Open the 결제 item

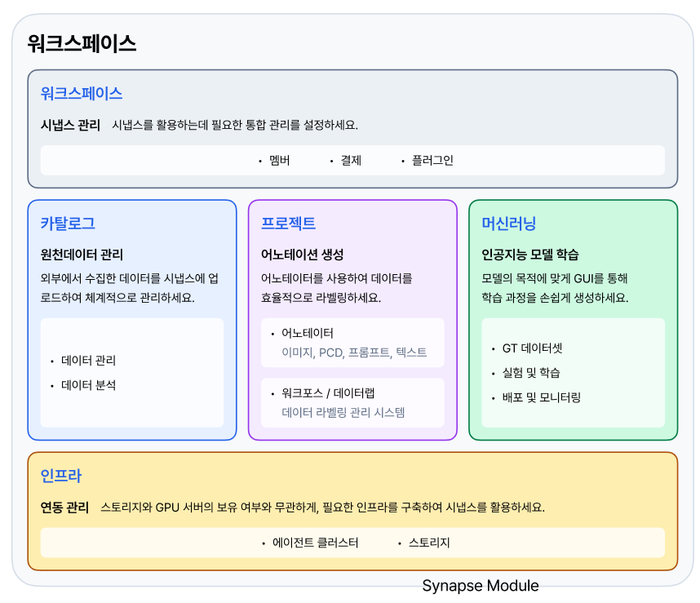coord(351,160)
